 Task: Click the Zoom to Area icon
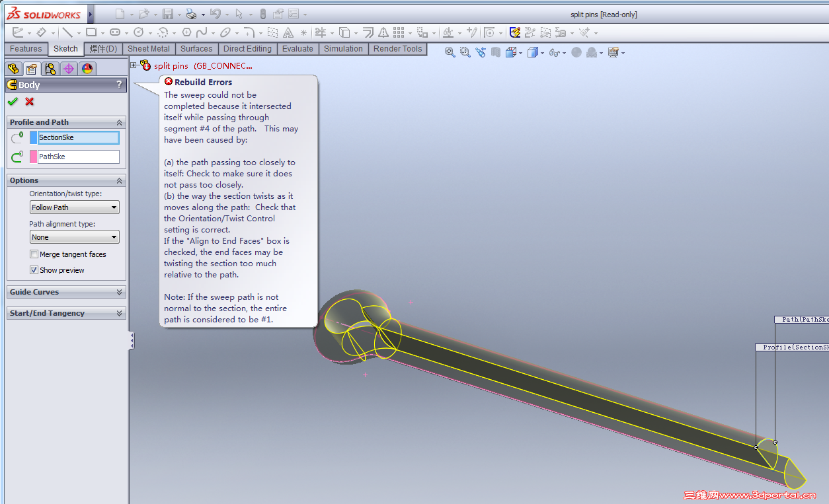[x=465, y=52]
